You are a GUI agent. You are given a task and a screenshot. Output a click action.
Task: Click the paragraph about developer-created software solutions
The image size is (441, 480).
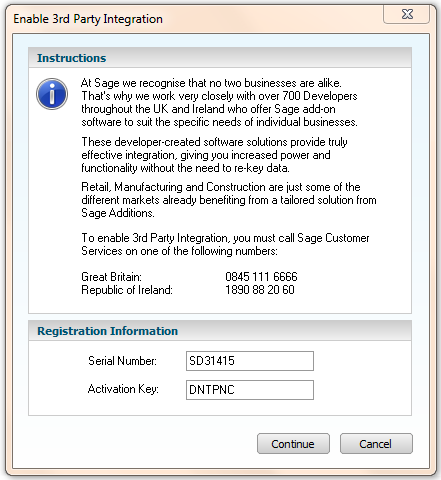(x=214, y=155)
